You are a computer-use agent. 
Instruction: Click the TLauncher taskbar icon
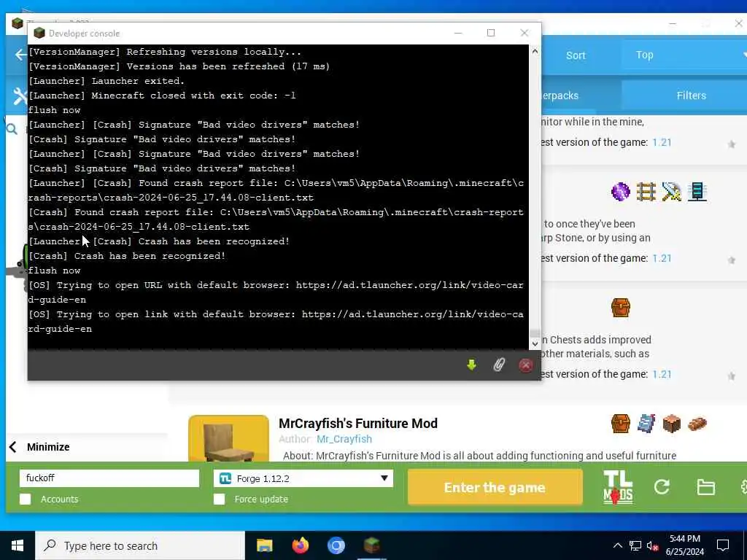[x=371, y=545]
